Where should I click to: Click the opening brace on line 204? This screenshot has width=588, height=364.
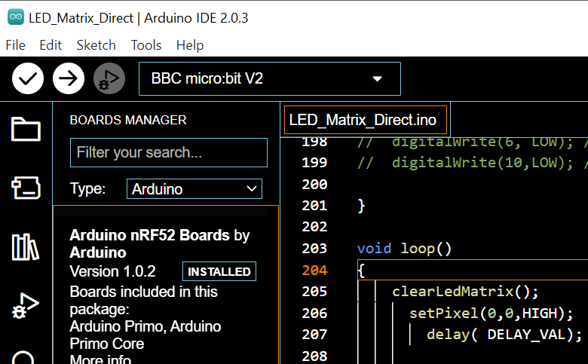pos(361,270)
